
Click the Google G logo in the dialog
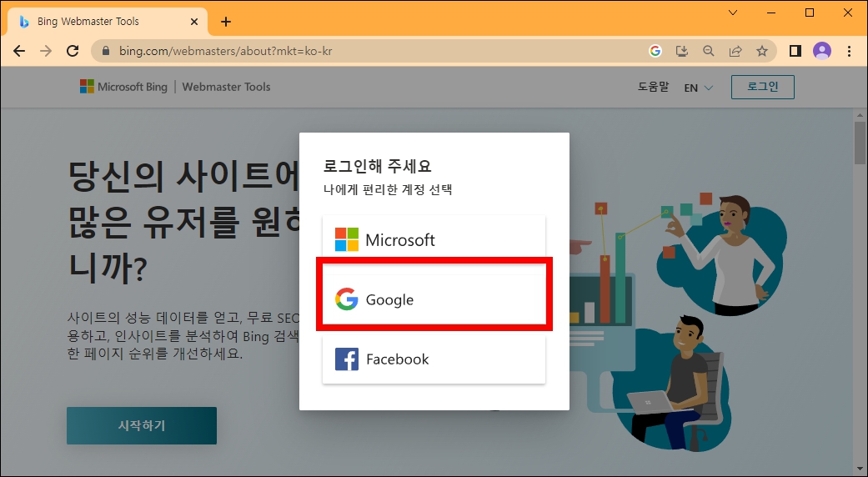pyautogui.click(x=347, y=299)
